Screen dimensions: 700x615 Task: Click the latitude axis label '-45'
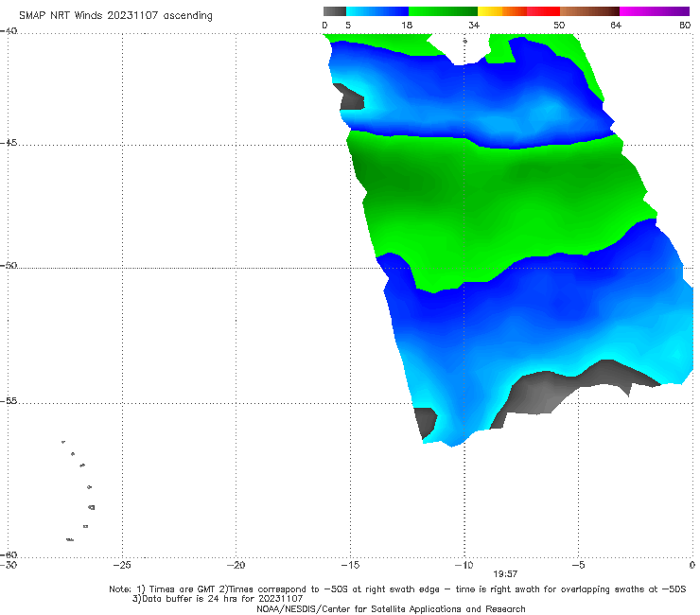(9, 143)
